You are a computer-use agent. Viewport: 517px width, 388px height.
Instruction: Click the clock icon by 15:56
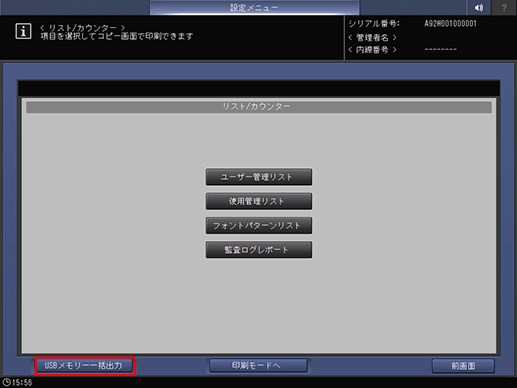tap(6, 382)
